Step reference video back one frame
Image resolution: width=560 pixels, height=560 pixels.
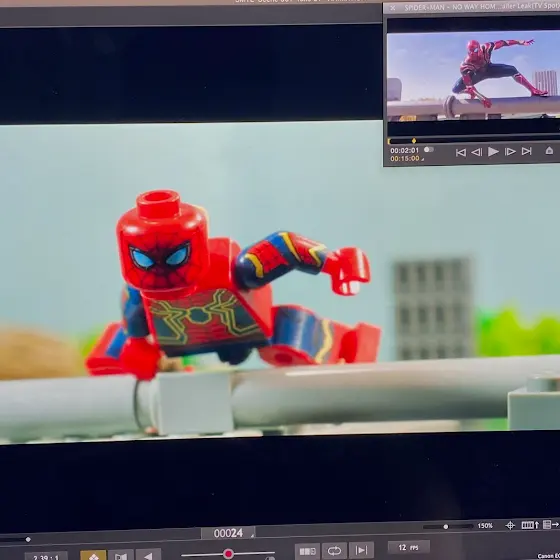[x=477, y=152]
